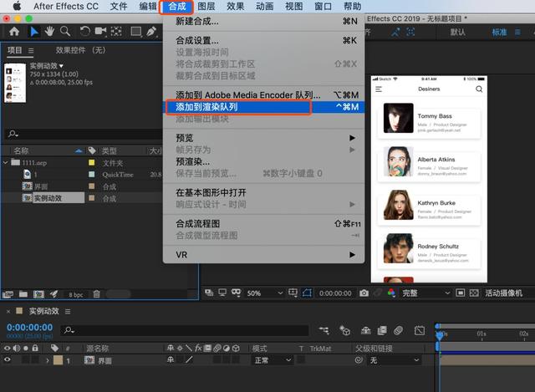Select the Hand tool
This screenshot has width=535, height=392.
[x=50, y=32]
